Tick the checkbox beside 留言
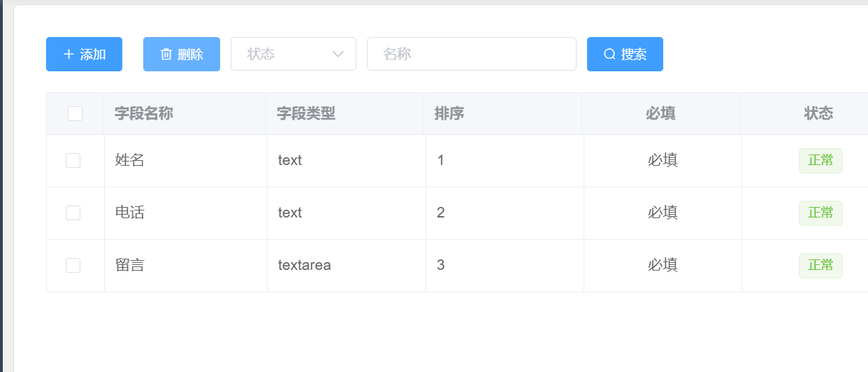 [73, 266]
